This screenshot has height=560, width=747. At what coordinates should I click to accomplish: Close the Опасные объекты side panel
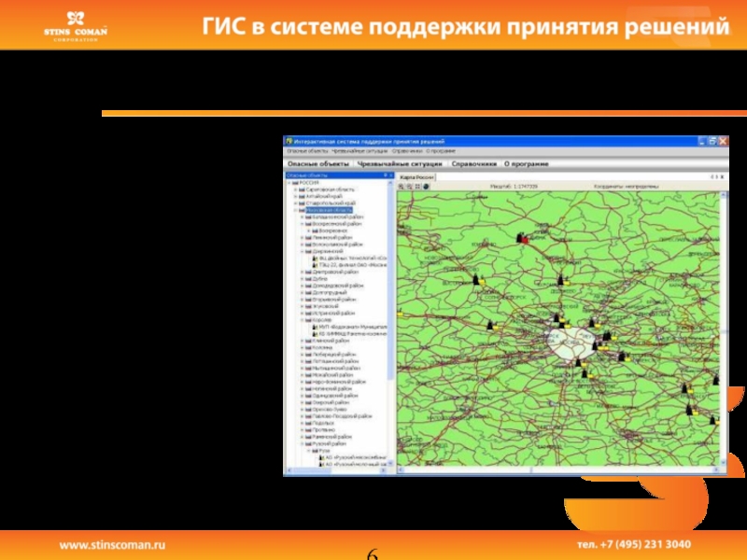click(x=391, y=175)
